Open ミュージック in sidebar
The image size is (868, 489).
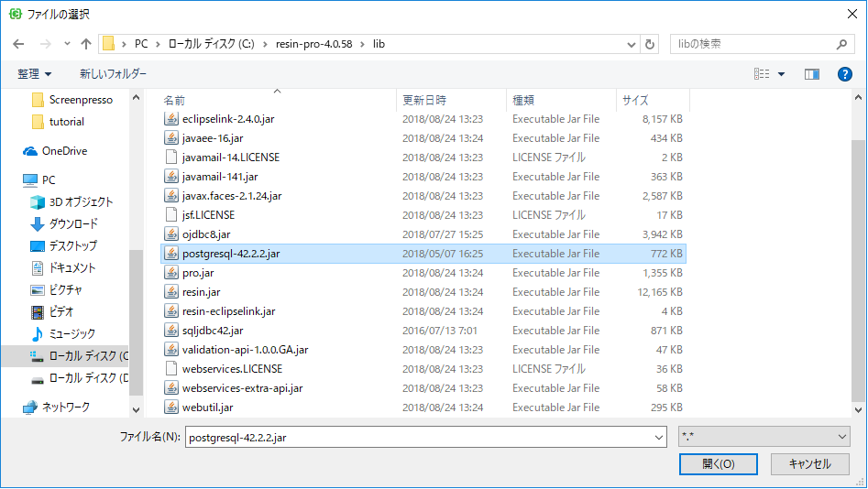(63, 333)
